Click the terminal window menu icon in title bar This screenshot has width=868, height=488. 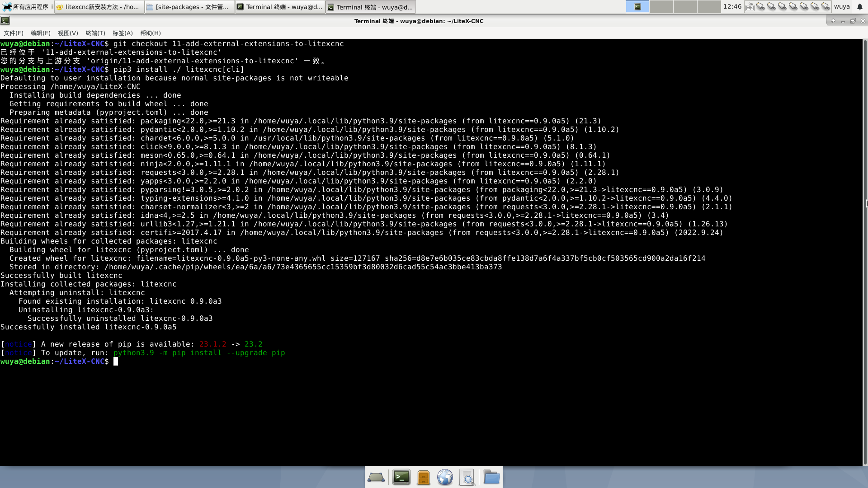click(x=5, y=20)
